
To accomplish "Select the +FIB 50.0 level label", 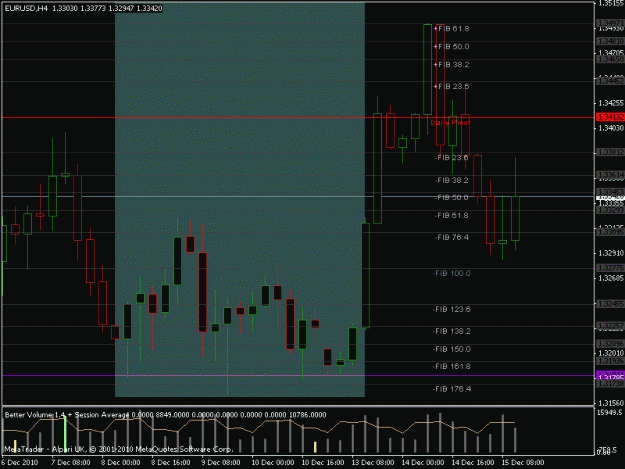I will (451, 47).
